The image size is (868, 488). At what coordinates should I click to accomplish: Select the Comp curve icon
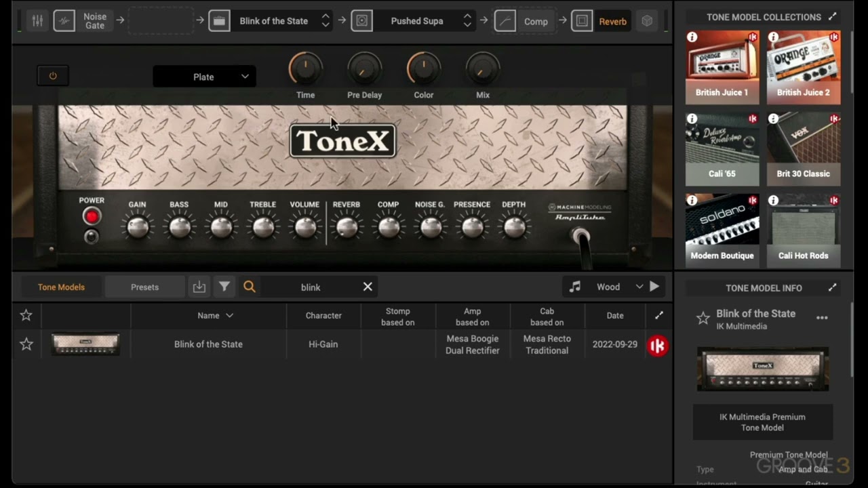point(505,21)
